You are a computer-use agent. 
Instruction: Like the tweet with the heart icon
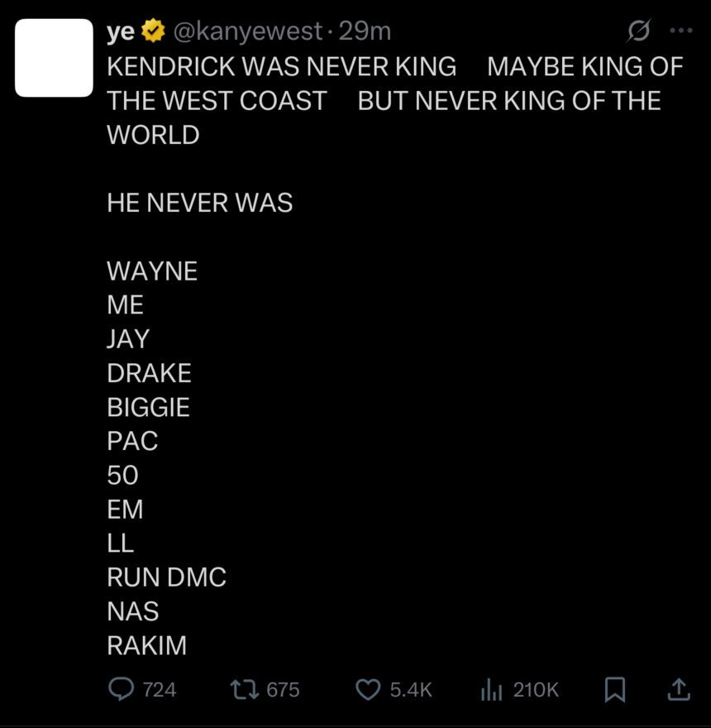tap(367, 689)
